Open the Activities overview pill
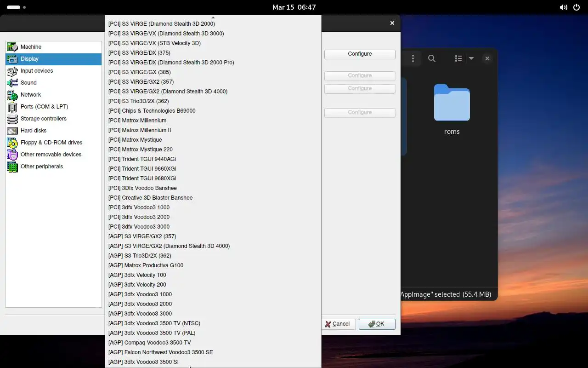The width and height of the screenshot is (588, 368). [17, 7]
